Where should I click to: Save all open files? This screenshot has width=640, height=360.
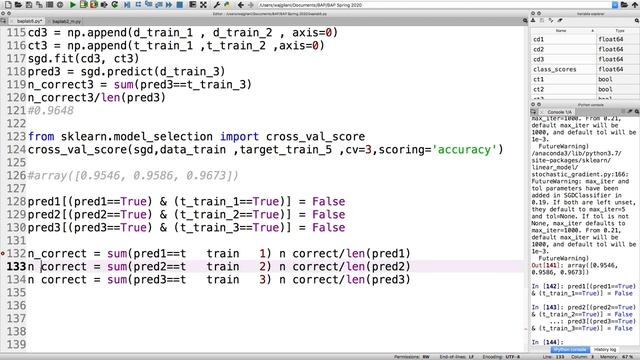pyautogui.click(x=39, y=5)
